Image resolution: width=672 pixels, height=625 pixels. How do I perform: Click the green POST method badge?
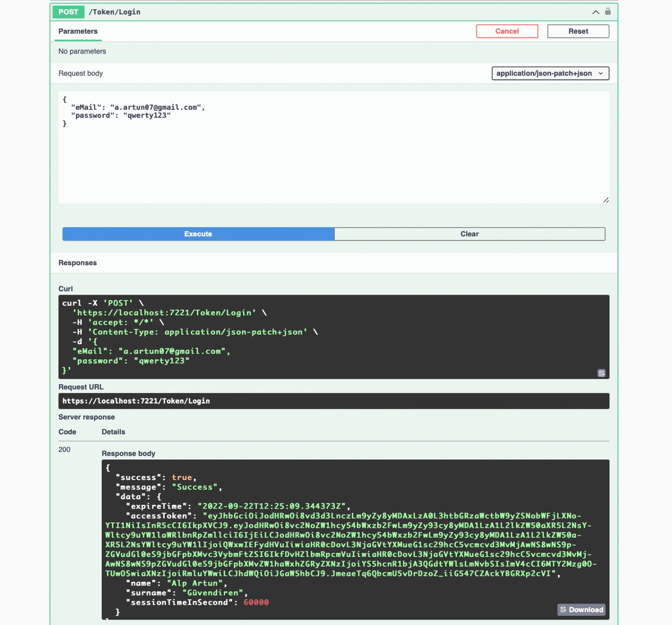68,12
